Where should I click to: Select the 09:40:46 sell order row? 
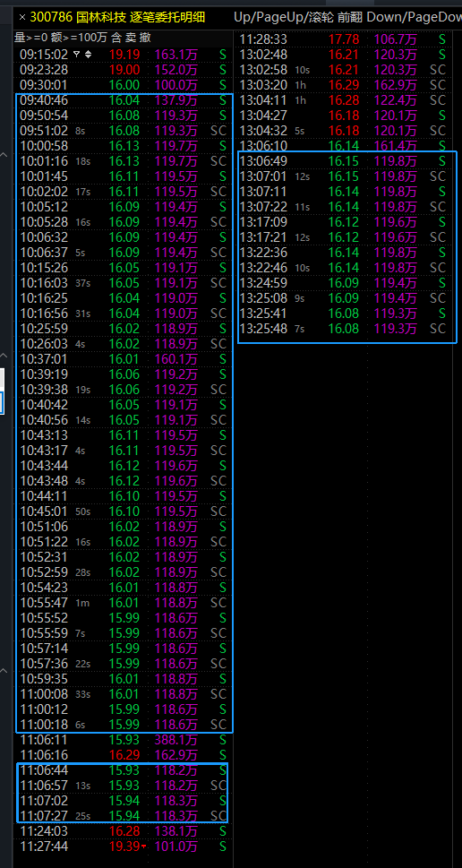pos(123,100)
